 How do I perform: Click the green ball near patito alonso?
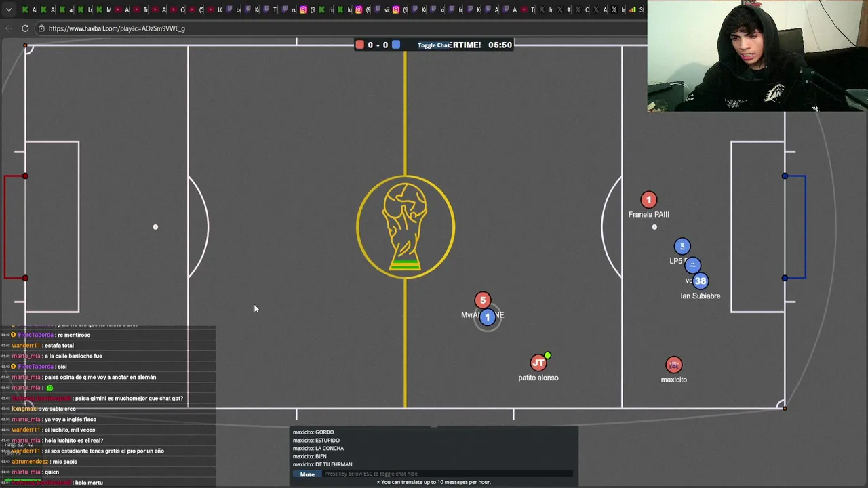click(x=547, y=355)
